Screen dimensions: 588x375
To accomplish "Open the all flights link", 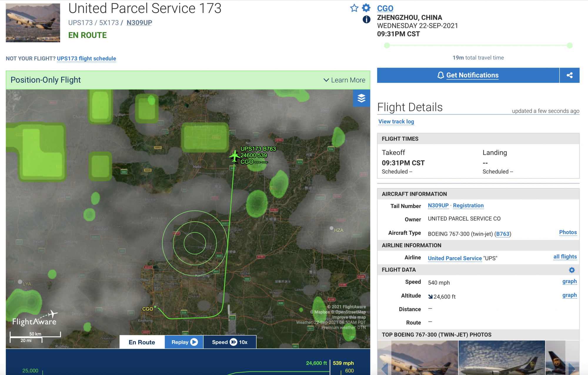I will pos(565,257).
